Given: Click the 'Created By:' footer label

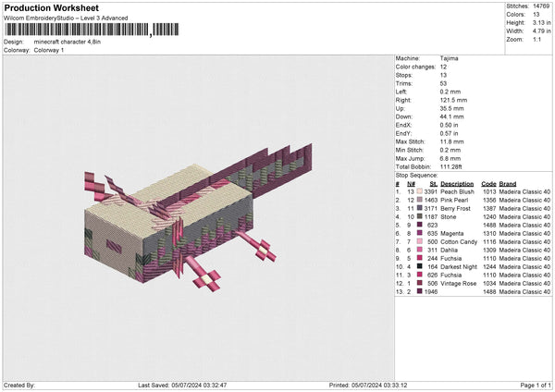Looking at the screenshot, I should point(19,385).
